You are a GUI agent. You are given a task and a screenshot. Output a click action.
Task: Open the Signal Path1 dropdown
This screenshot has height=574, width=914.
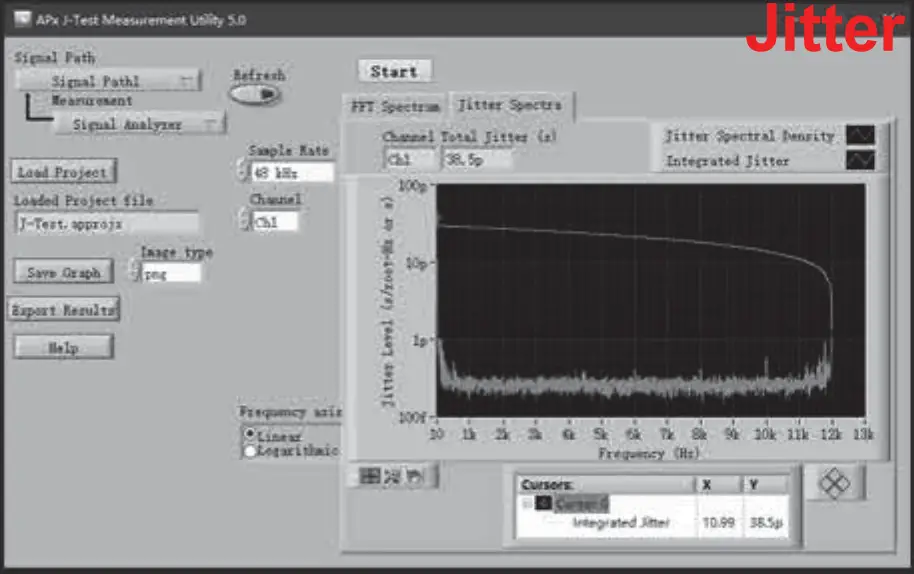[x=108, y=81]
